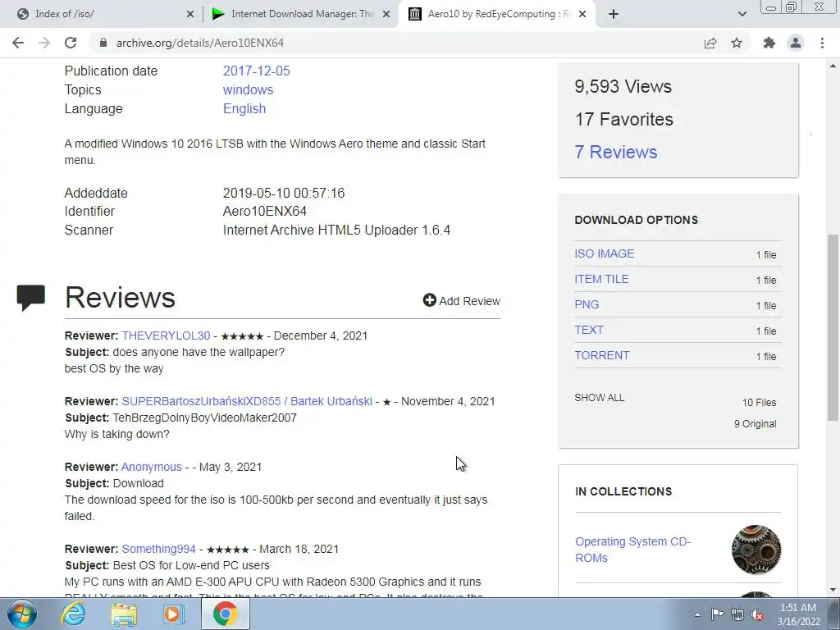This screenshot has width=840, height=630.
Task: Open Operating System CD-ROMs collection link
Action: point(632,550)
